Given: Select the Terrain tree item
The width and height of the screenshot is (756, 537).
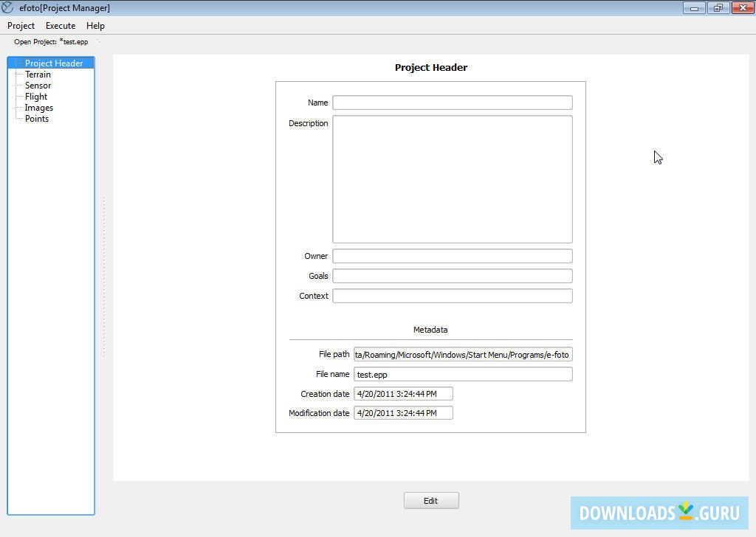Looking at the screenshot, I should [38, 75].
